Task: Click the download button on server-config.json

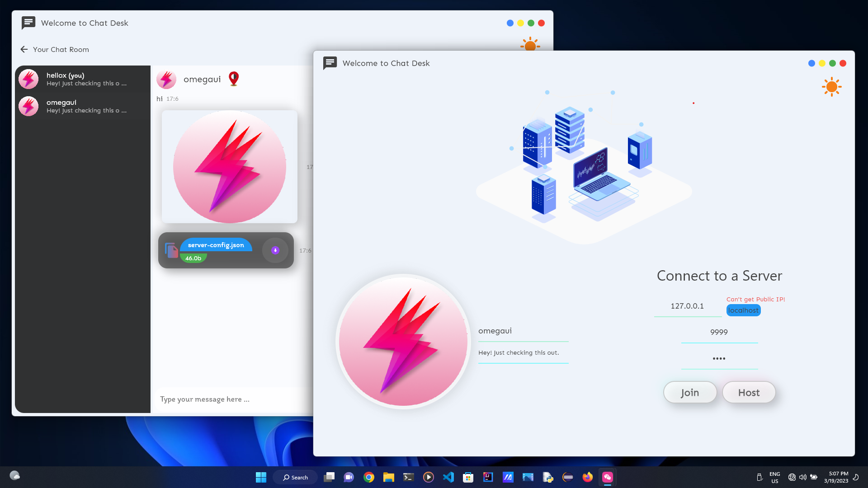Action: pyautogui.click(x=275, y=250)
